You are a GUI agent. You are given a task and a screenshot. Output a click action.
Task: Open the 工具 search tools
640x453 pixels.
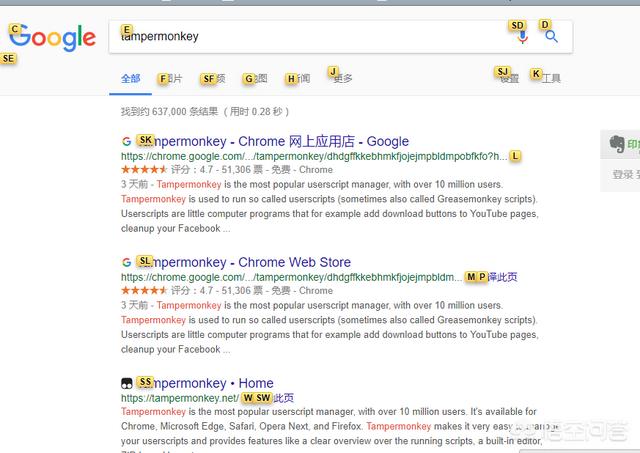pos(547,78)
